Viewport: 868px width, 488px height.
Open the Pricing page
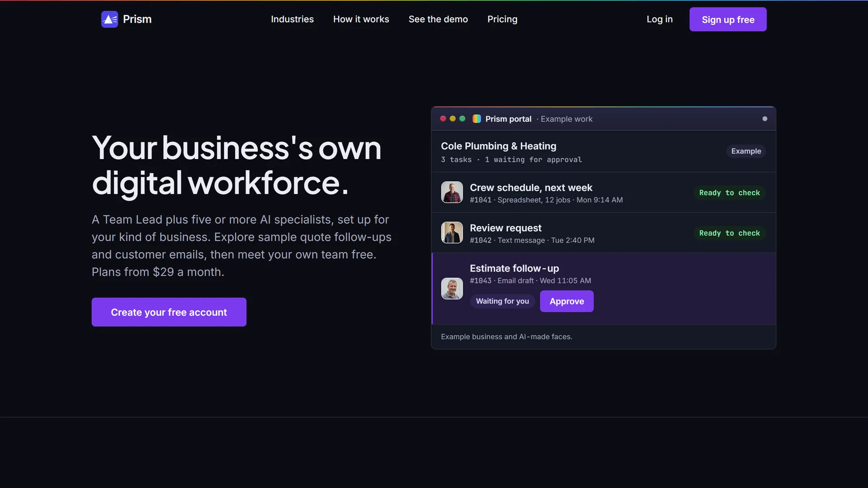coord(502,19)
